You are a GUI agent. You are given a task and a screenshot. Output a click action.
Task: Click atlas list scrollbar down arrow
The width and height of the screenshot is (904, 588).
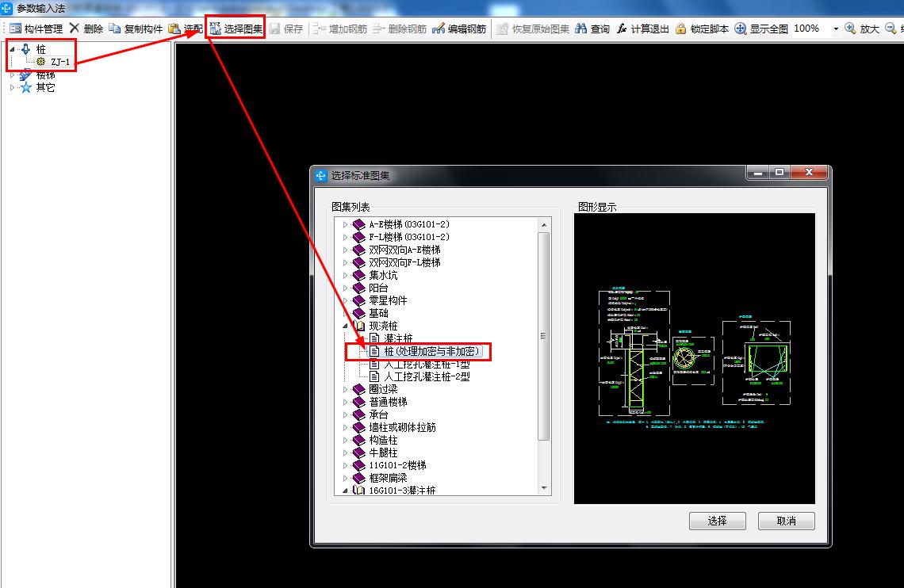pos(544,488)
